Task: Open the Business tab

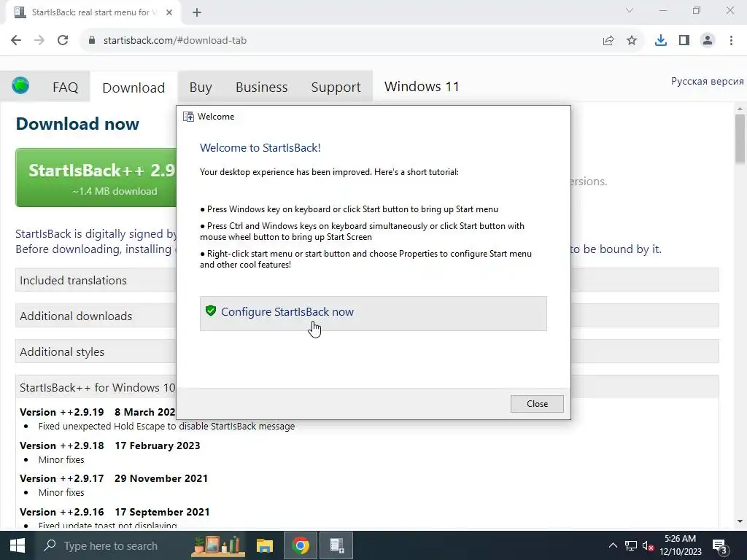Action: coord(262,87)
